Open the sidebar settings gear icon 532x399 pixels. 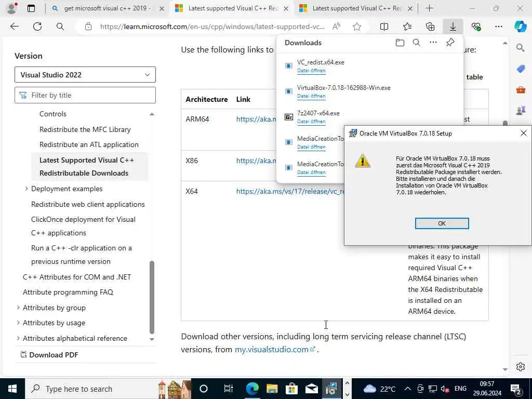[x=521, y=367]
